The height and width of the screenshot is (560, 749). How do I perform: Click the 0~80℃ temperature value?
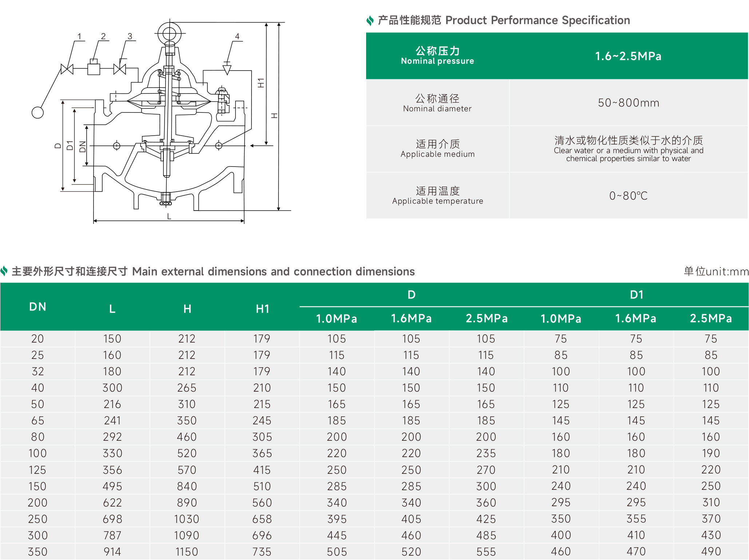click(628, 196)
